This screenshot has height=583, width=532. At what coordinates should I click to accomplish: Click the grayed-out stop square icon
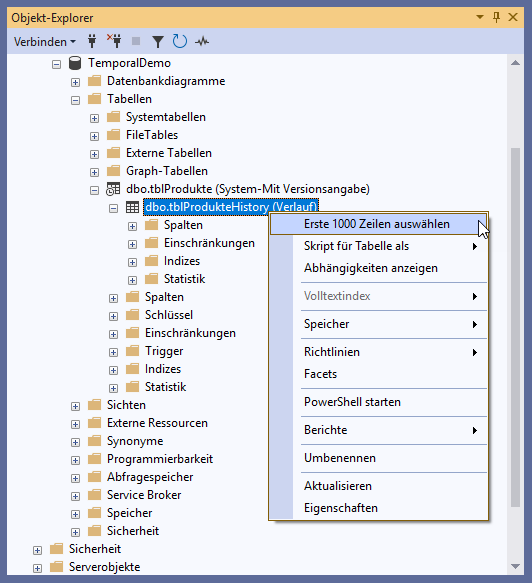pos(136,41)
